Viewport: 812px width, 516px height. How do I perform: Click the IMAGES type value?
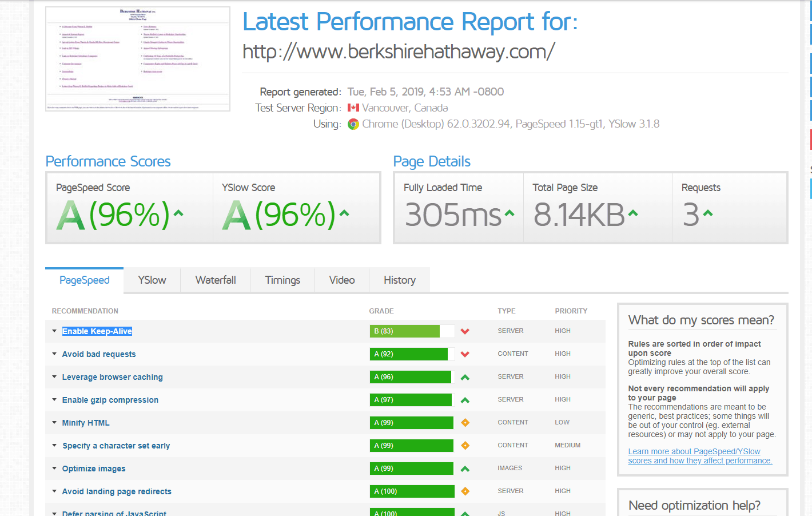(x=510, y=469)
